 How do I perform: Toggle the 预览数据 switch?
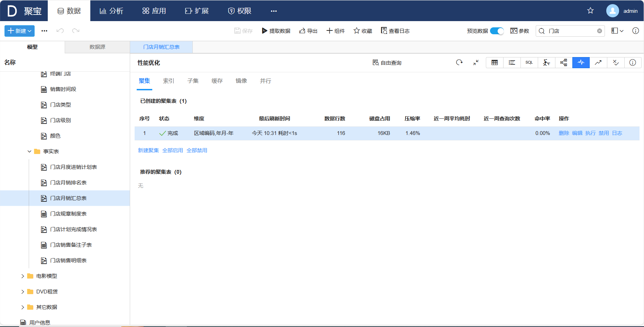[x=497, y=31]
